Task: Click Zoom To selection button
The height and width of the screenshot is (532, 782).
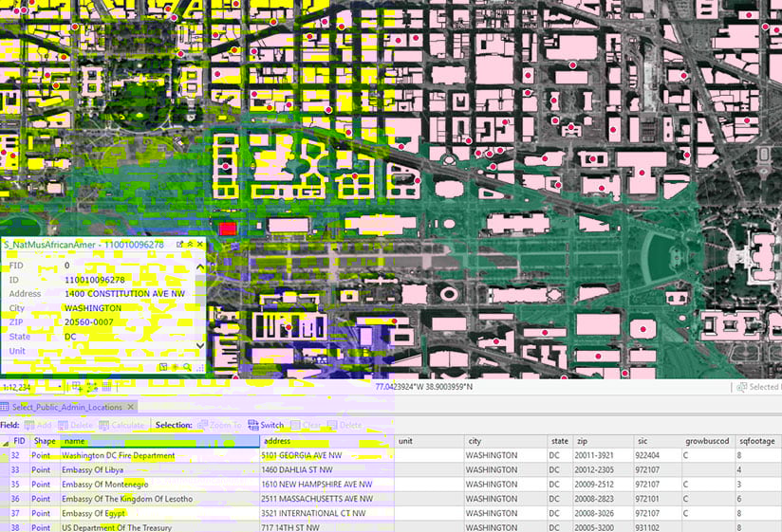Action: [220, 425]
